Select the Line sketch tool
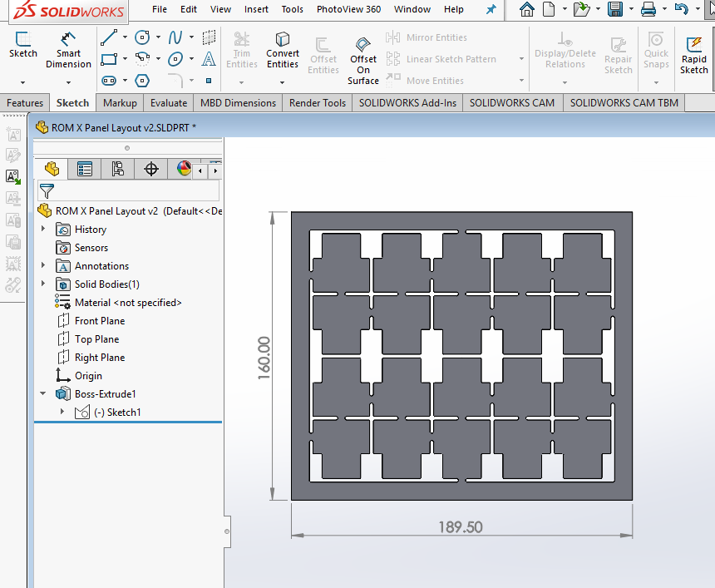The image size is (715, 588). [108, 37]
